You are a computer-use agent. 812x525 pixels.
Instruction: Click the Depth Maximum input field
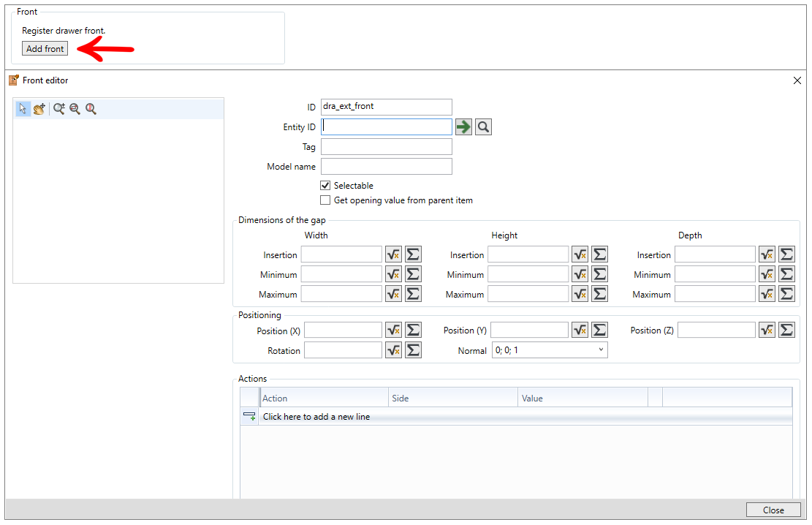click(x=716, y=294)
